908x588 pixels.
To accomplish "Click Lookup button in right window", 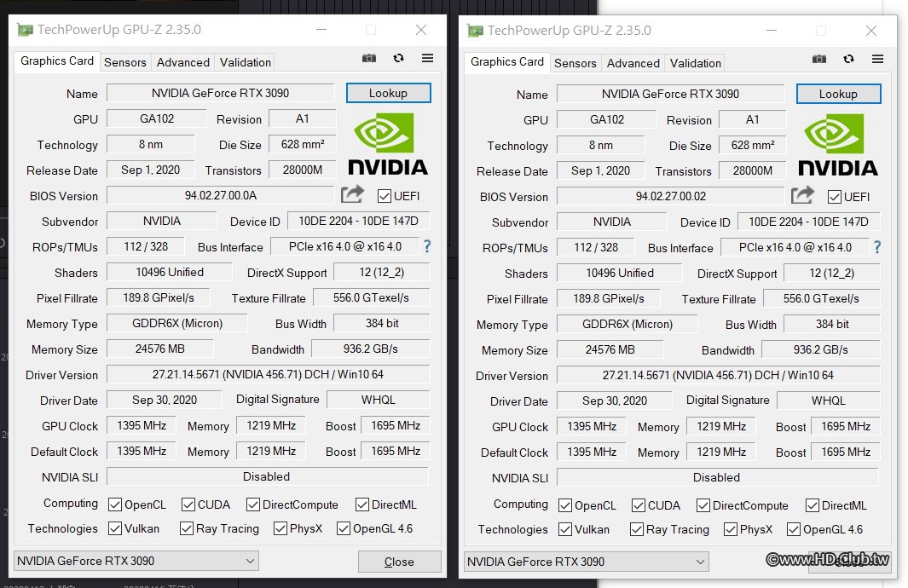I will 838,93.
